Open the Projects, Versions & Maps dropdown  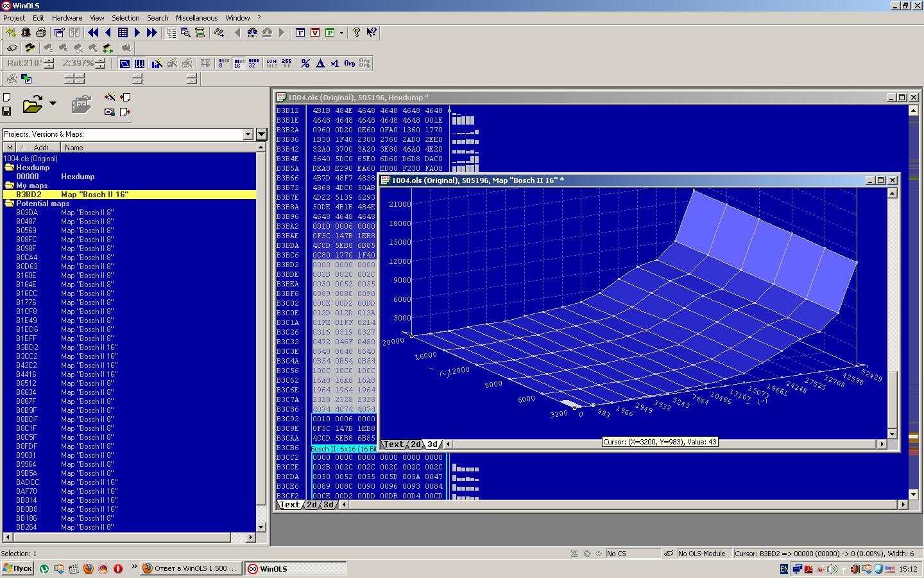pos(248,134)
